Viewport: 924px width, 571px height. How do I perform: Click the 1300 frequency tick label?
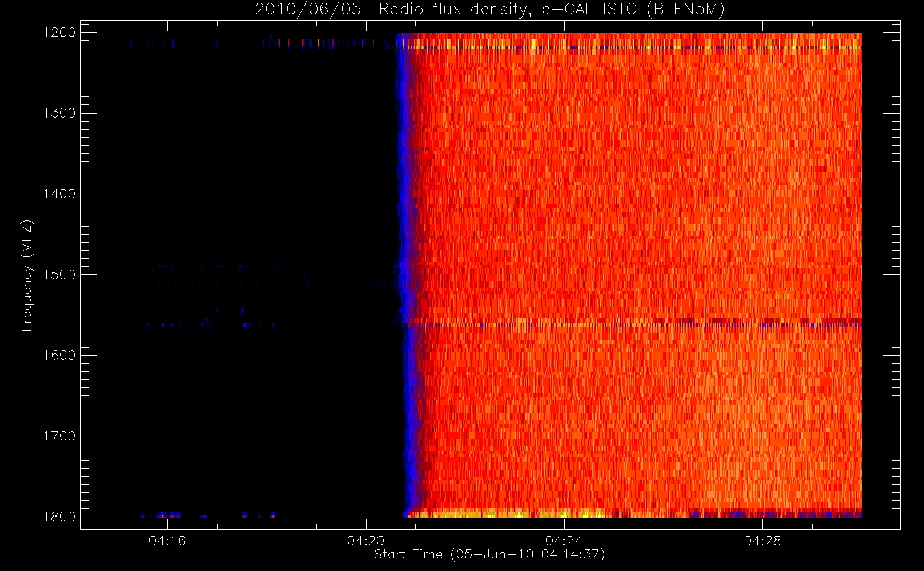(x=59, y=113)
